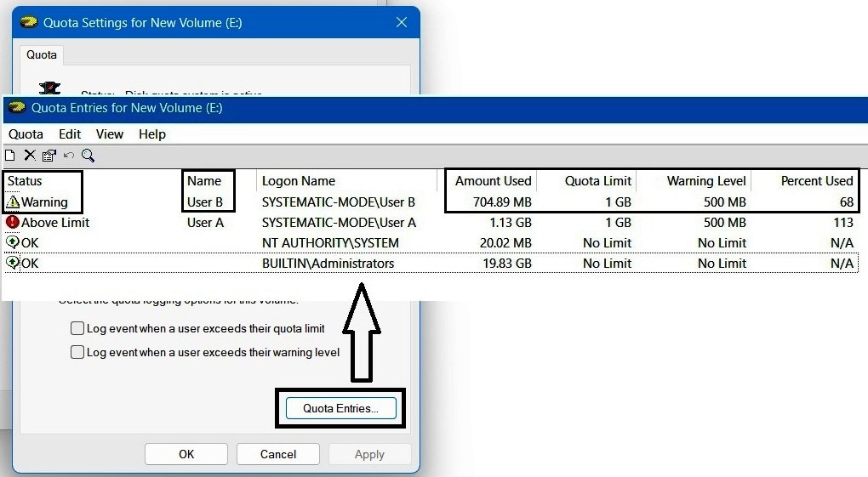
Task: Close the Quota Settings dialog
Action: point(402,22)
